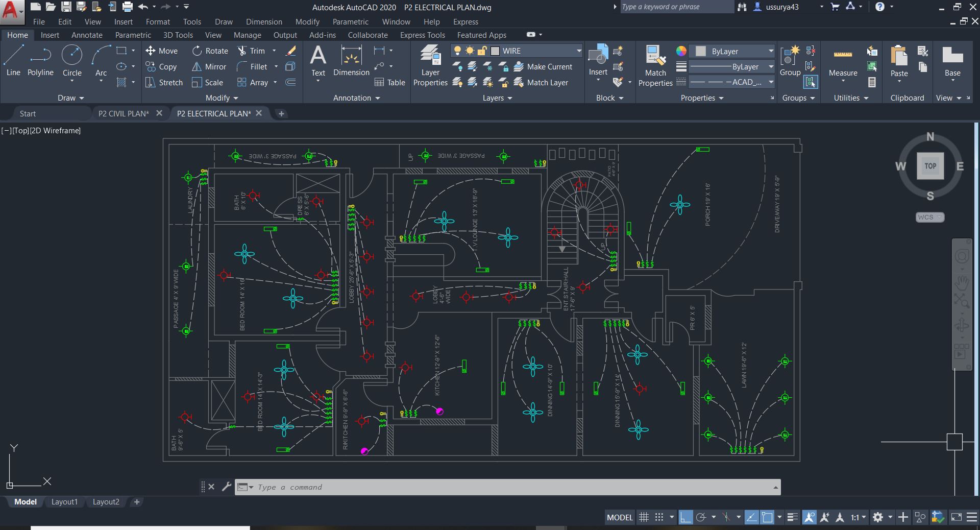Image resolution: width=980 pixels, height=530 pixels.
Task: Select the Line tool
Action: pyautogui.click(x=13, y=61)
